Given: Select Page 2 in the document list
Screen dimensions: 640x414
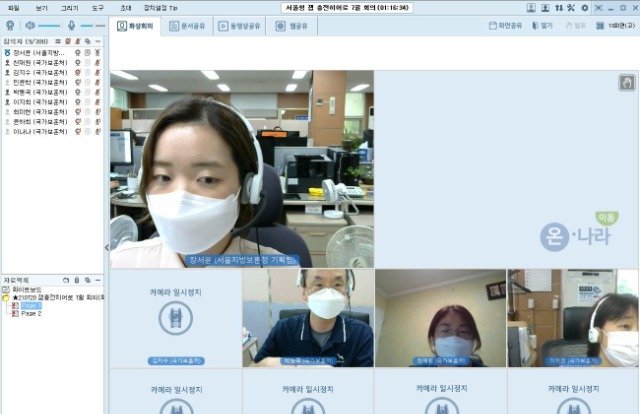Looking at the screenshot, I should click(31, 313).
